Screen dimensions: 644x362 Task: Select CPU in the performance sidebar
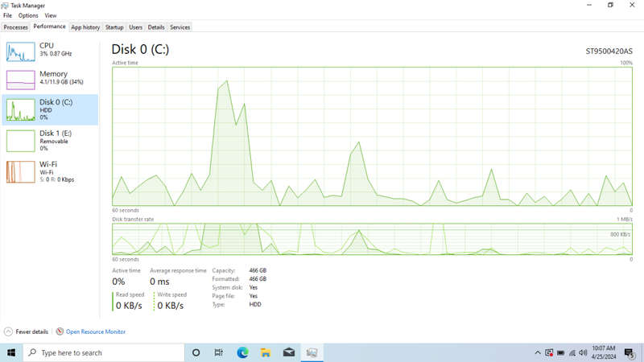[50, 51]
